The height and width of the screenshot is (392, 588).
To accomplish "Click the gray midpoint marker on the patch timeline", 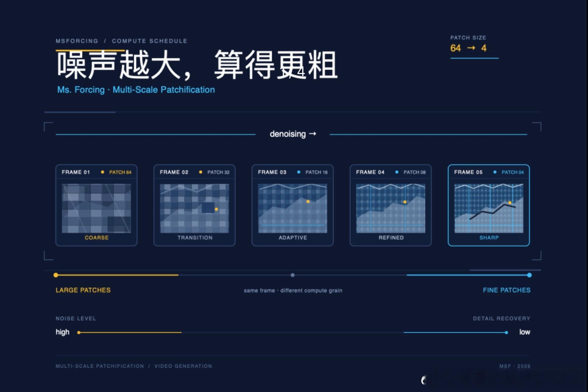I will coord(293,275).
